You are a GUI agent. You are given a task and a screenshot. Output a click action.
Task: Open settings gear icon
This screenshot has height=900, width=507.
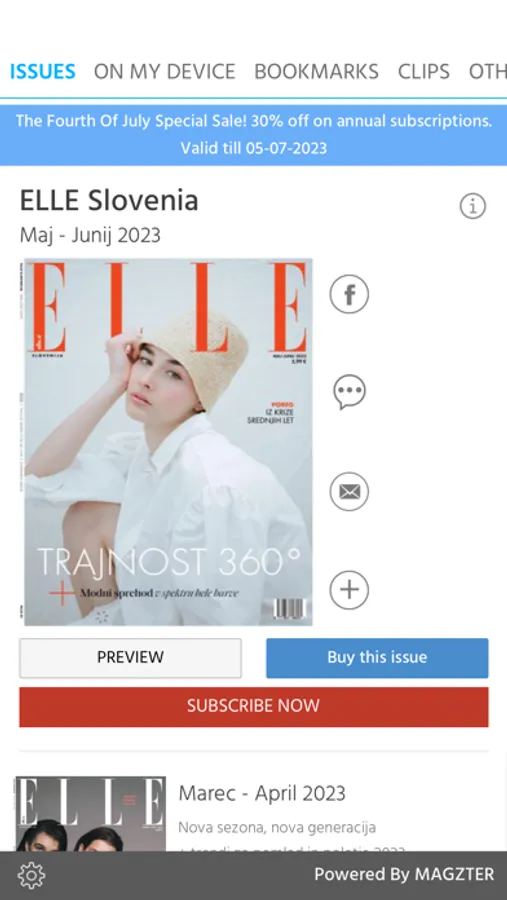(x=31, y=875)
